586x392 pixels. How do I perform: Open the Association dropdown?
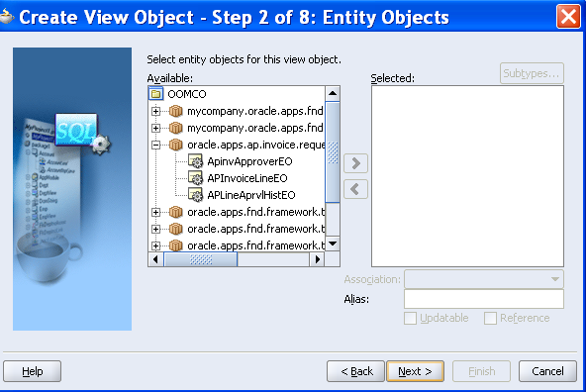click(484, 279)
